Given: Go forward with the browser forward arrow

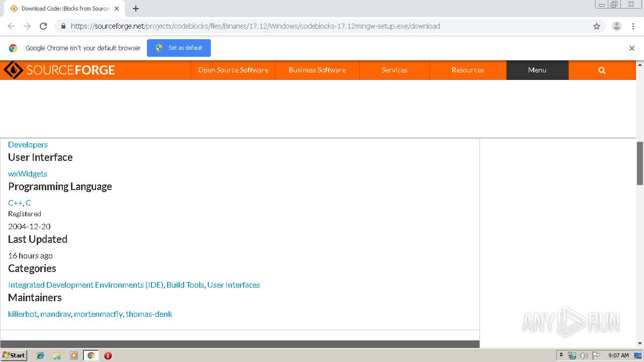Looking at the screenshot, I should coord(27,26).
